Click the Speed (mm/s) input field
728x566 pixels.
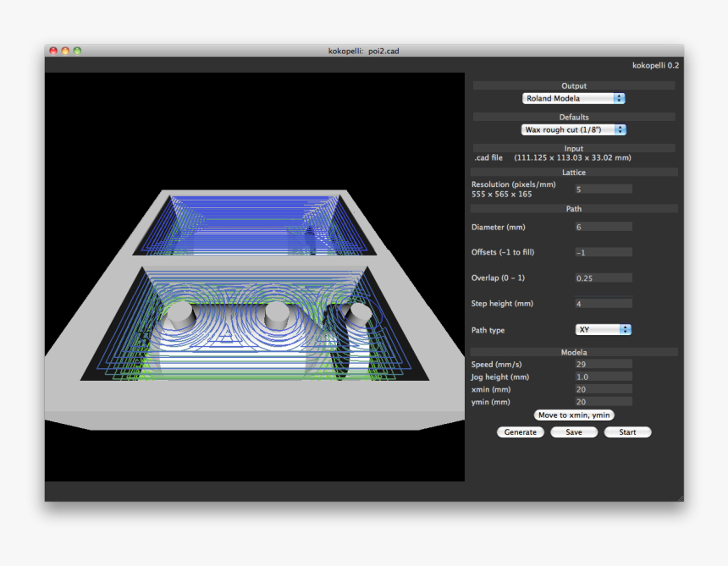tap(603, 365)
